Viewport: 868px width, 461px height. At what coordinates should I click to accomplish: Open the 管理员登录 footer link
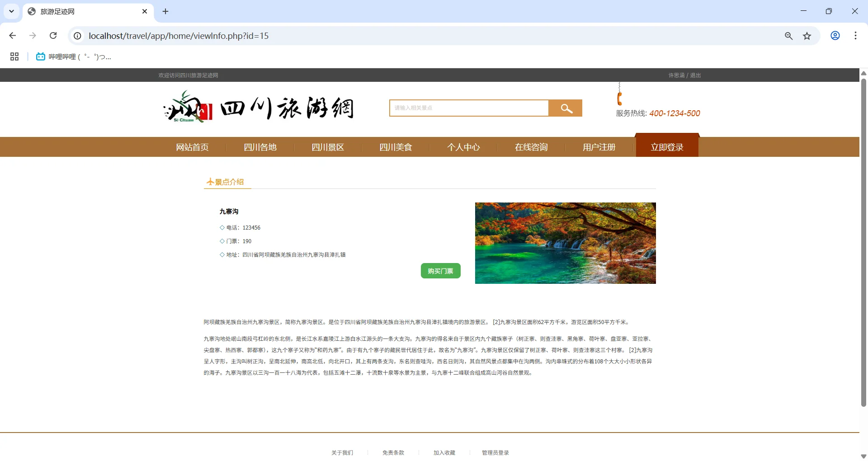click(495, 452)
